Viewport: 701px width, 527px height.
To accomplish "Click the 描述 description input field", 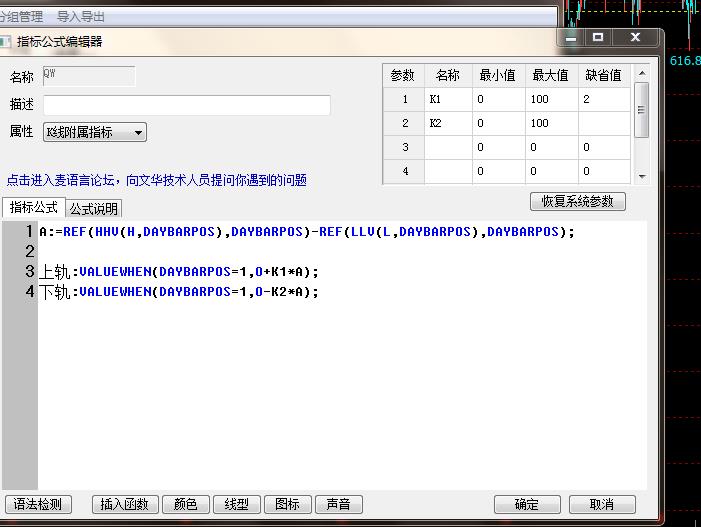I will click(x=186, y=105).
